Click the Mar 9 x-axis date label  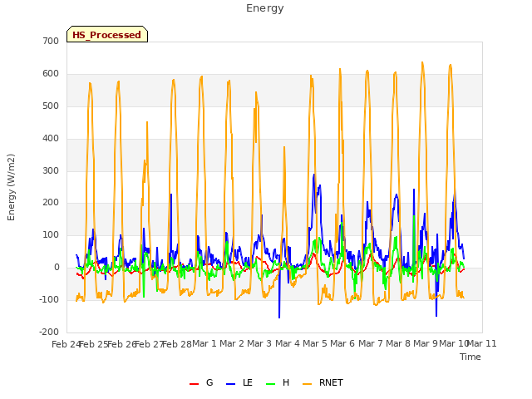click(426, 343)
